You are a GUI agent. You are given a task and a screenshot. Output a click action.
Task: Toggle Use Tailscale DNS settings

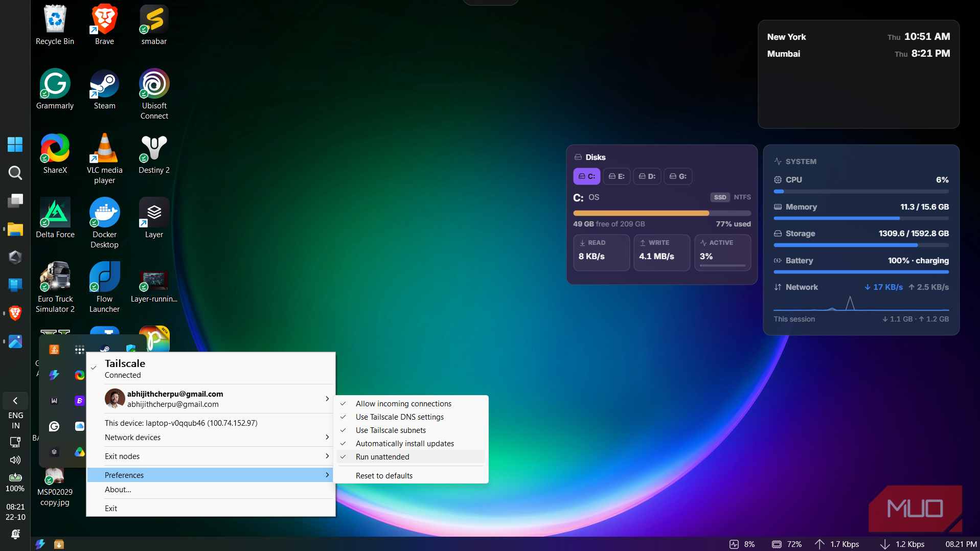411,417
